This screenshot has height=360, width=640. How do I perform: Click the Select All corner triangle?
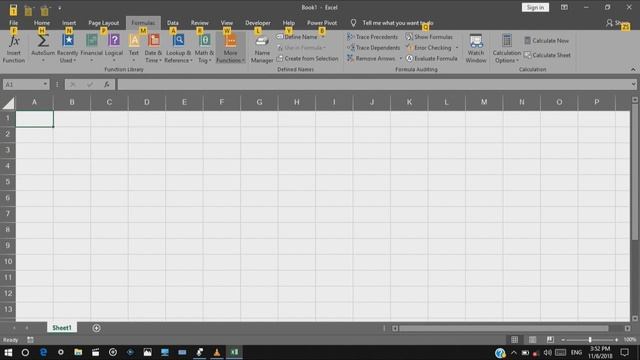(x=8, y=102)
